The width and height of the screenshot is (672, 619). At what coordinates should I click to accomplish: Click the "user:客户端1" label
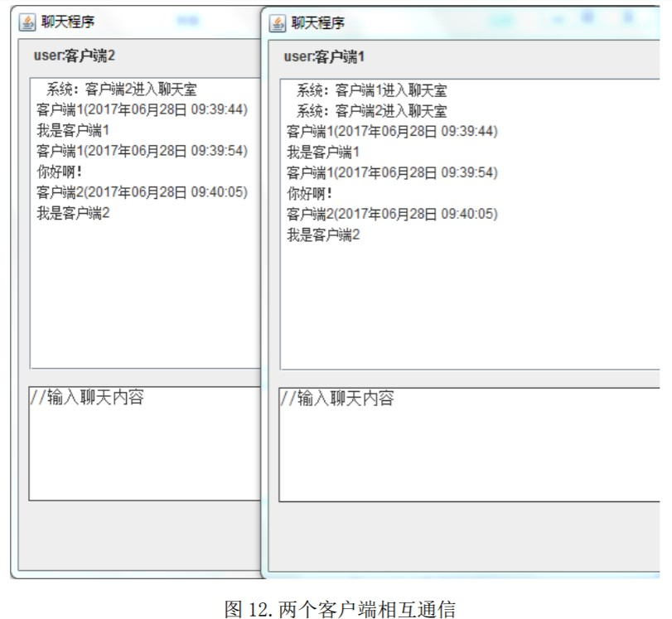[325, 57]
